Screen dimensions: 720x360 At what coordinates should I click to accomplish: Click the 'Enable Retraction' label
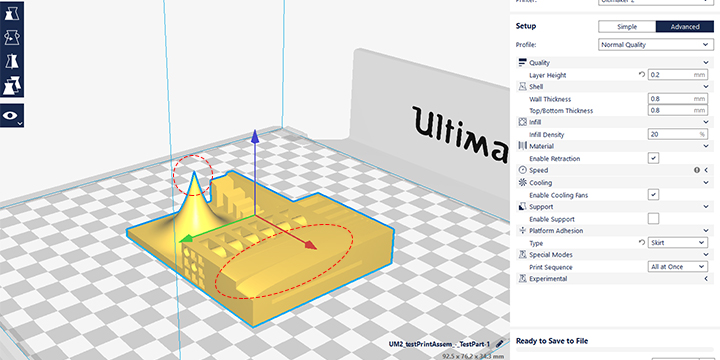555,159
